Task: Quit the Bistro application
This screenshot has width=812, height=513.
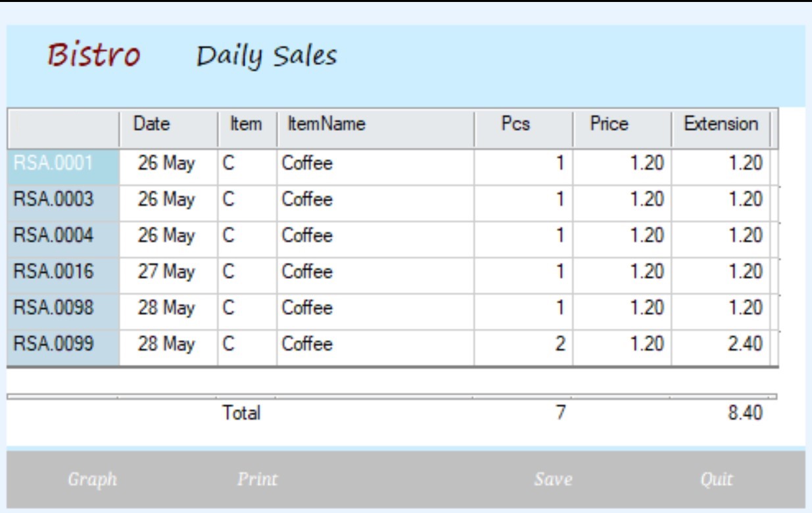Action: [x=716, y=479]
